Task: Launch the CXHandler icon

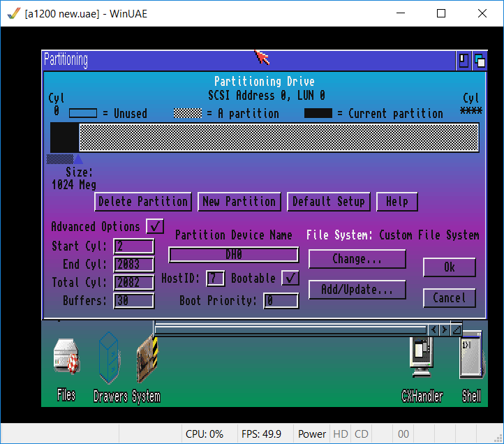Action: (422, 357)
